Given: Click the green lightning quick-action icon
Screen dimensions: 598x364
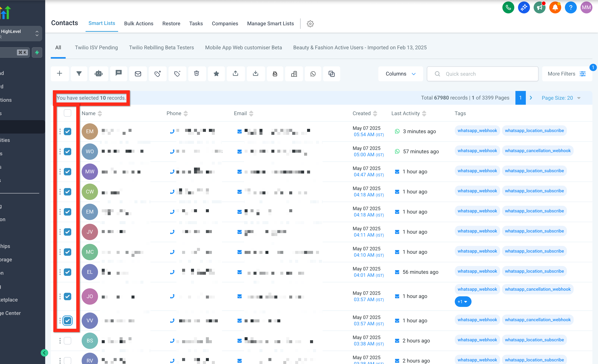Looking at the screenshot, I should [x=37, y=52].
